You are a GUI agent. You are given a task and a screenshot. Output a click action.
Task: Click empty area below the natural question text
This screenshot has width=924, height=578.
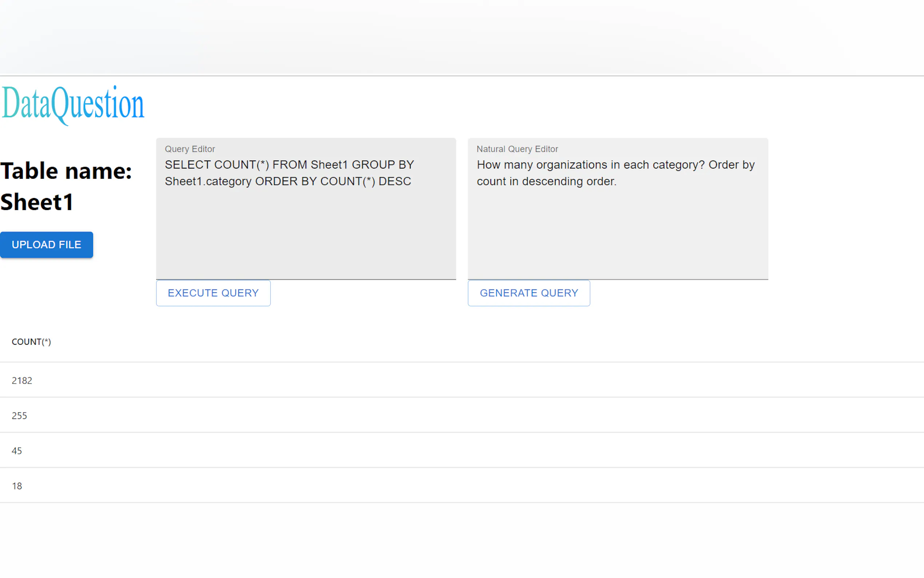(x=617, y=237)
